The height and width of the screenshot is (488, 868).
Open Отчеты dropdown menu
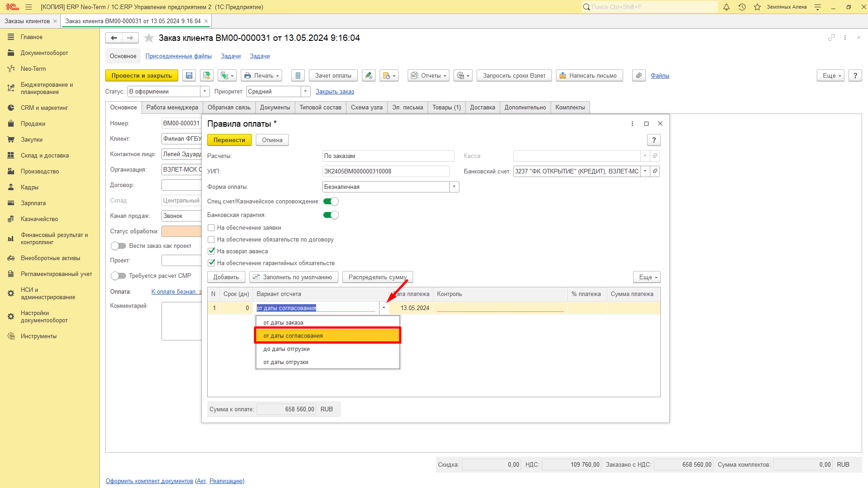(429, 75)
